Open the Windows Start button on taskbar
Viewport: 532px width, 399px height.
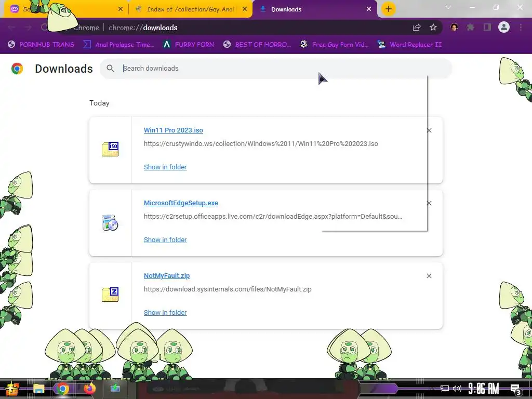pyautogui.click(x=12, y=389)
